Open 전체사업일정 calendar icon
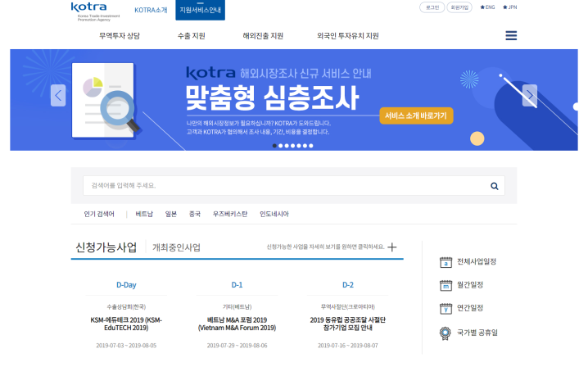The width and height of the screenshot is (588, 367). click(x=446, y=262)
